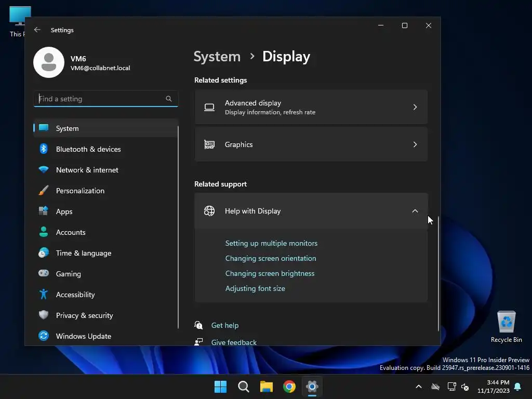Select the Recycle Bin desktop icon
The width and height of the screenshot is (532, 399).
tap(506, 327)
